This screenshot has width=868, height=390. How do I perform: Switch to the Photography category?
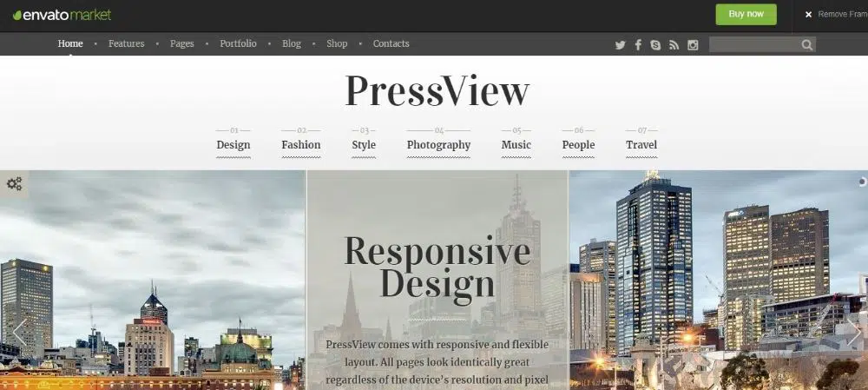click(x=438, y=145)
